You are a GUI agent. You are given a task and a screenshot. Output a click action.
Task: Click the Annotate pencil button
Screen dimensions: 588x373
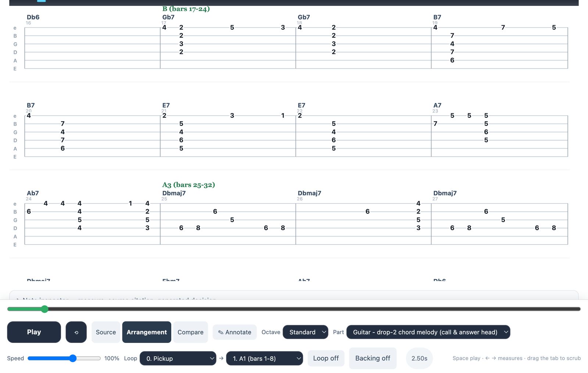234,332
